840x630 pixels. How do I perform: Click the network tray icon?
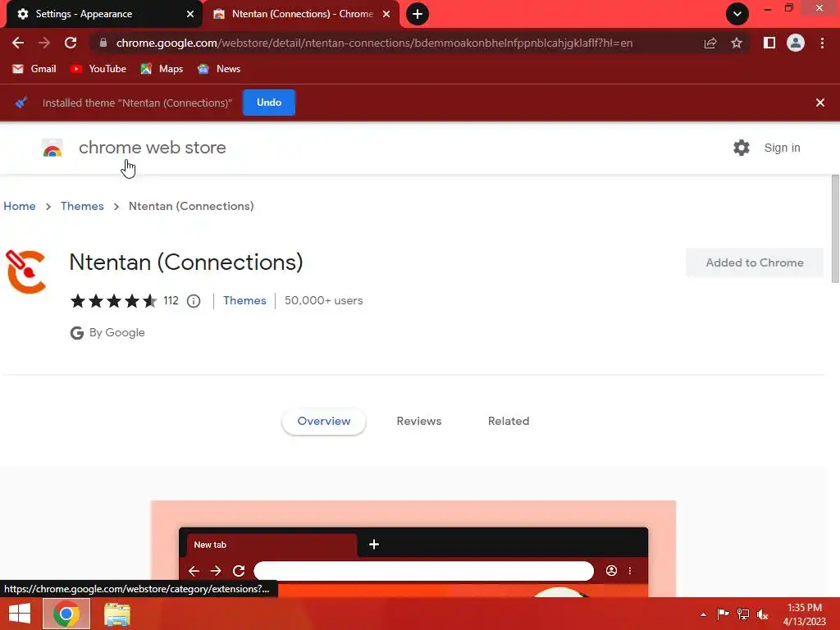coord(742,614)
